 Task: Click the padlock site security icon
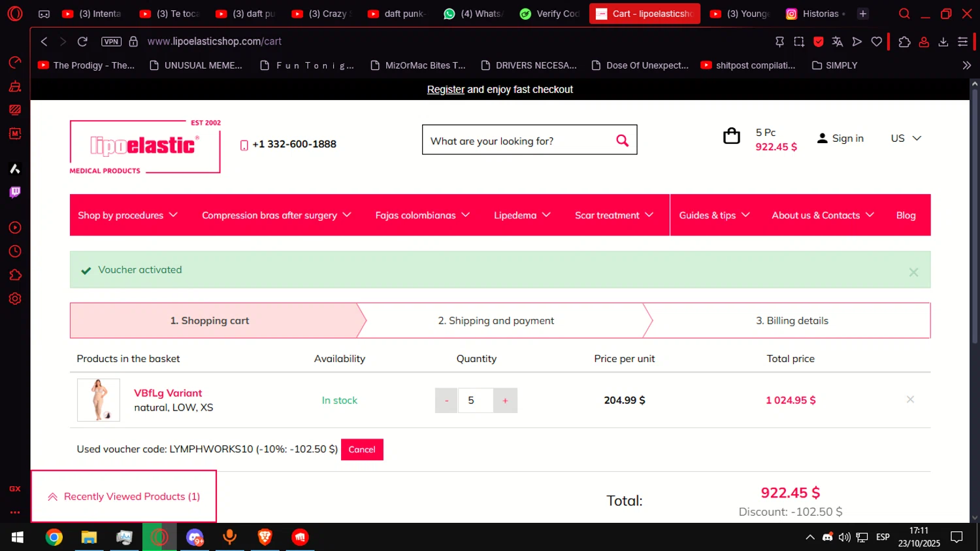[x=133, y=41]
